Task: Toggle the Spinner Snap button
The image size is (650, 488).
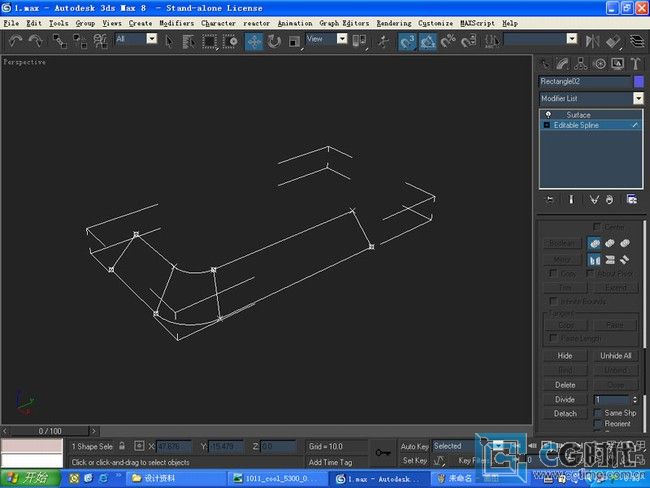Action: click(468, 41)
